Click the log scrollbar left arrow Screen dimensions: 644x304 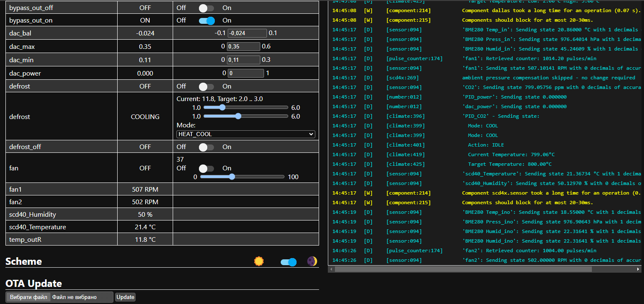coord(331,269)
